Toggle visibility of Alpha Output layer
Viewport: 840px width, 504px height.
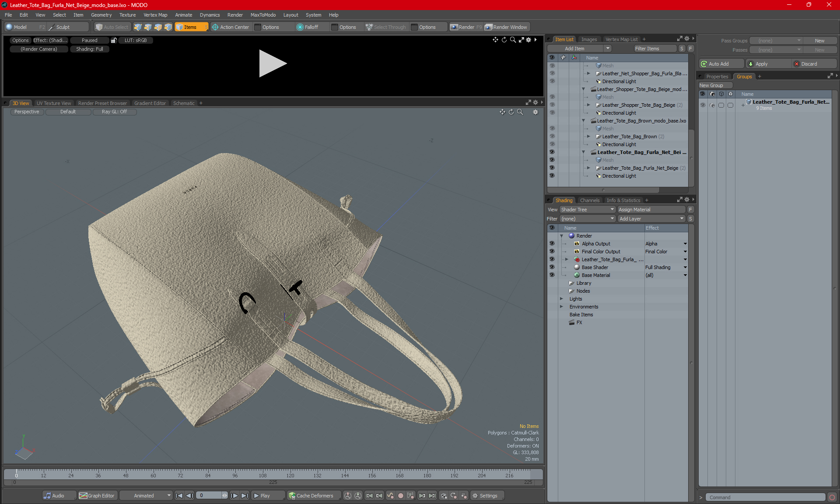coord(552,244)
